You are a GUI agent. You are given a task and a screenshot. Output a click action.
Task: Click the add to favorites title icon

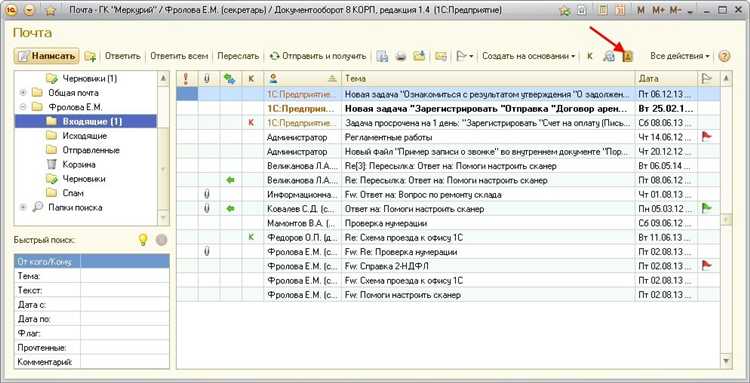566,10
